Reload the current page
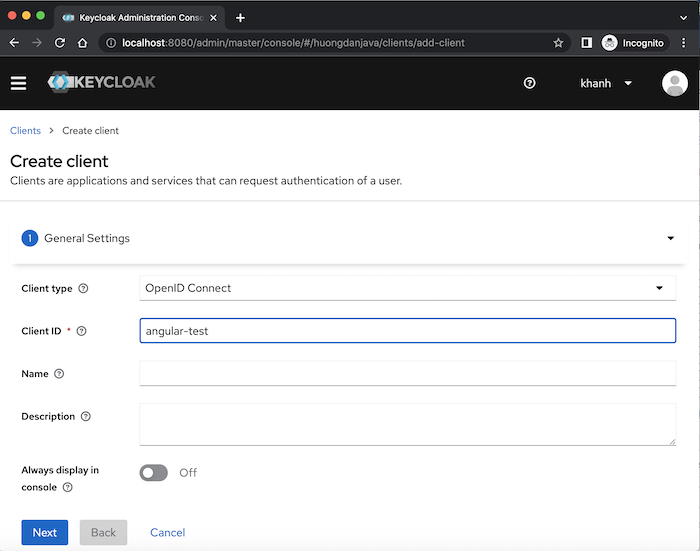 pyautogui.click(x=60, y=43)
